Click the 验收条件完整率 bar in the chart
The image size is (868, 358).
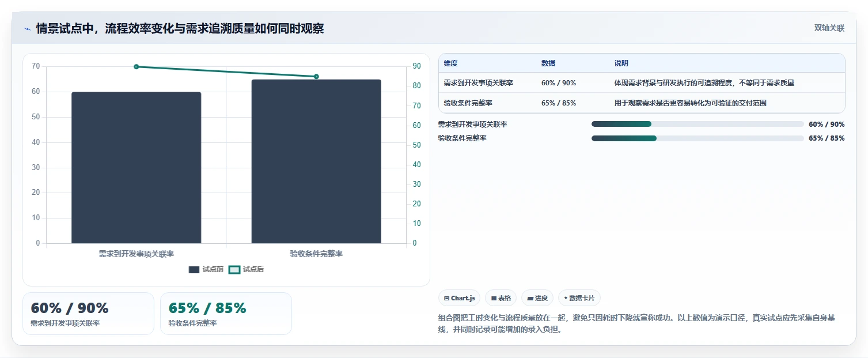pyautogui.click(x=316, y=161)
